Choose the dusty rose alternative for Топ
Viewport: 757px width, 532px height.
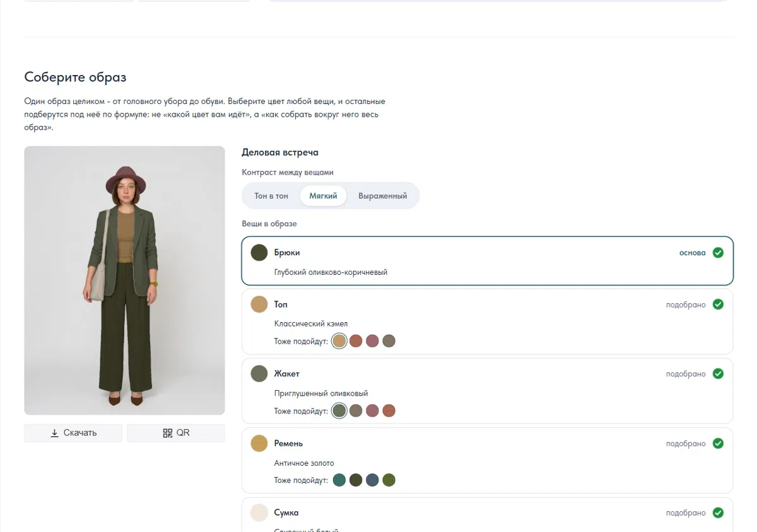[372, 341]
